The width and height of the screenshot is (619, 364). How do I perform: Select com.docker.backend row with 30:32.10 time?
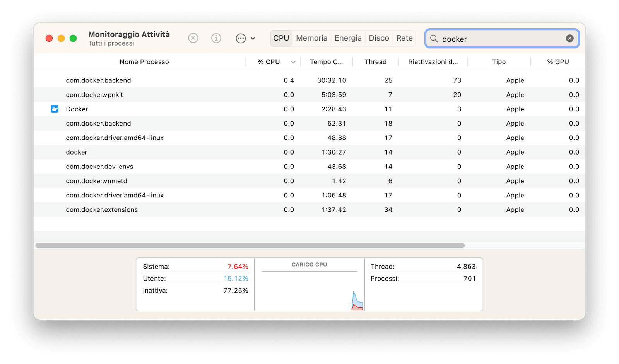coord(309,80)
